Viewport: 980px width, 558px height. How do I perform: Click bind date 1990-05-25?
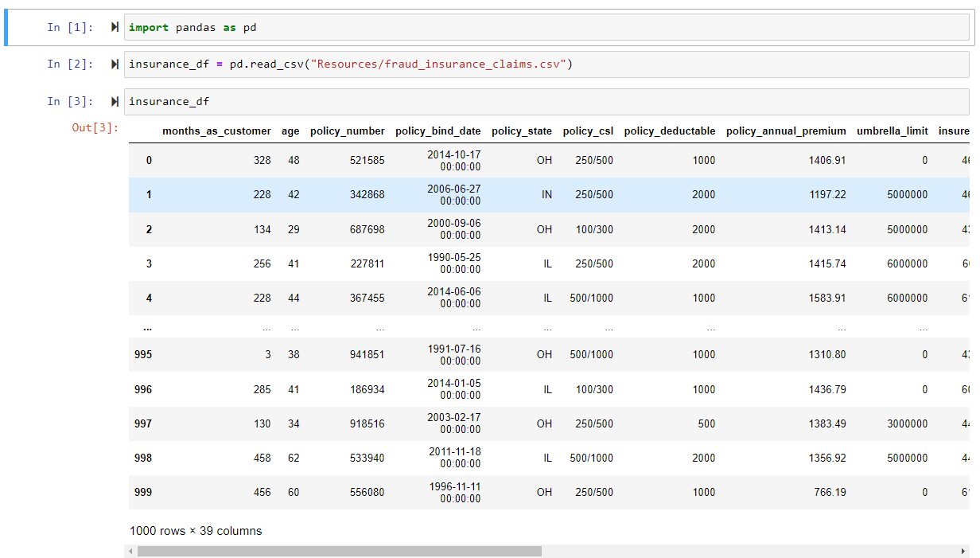tap(454, 258)
